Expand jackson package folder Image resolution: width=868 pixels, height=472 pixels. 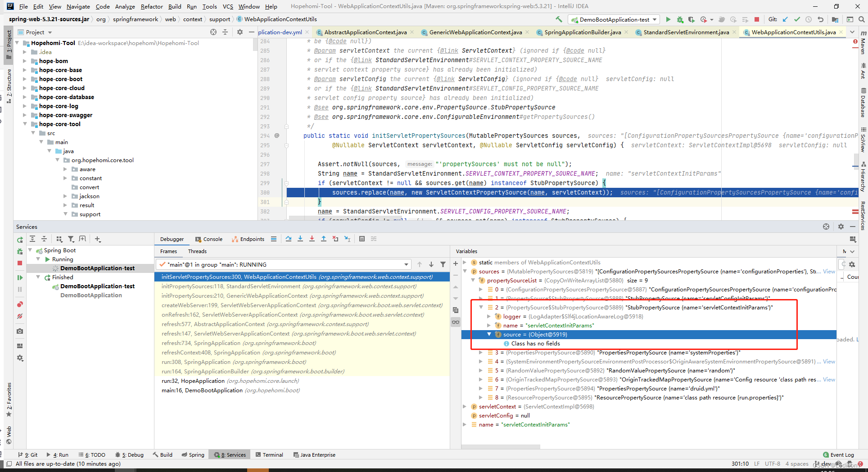tap(65, 196)
